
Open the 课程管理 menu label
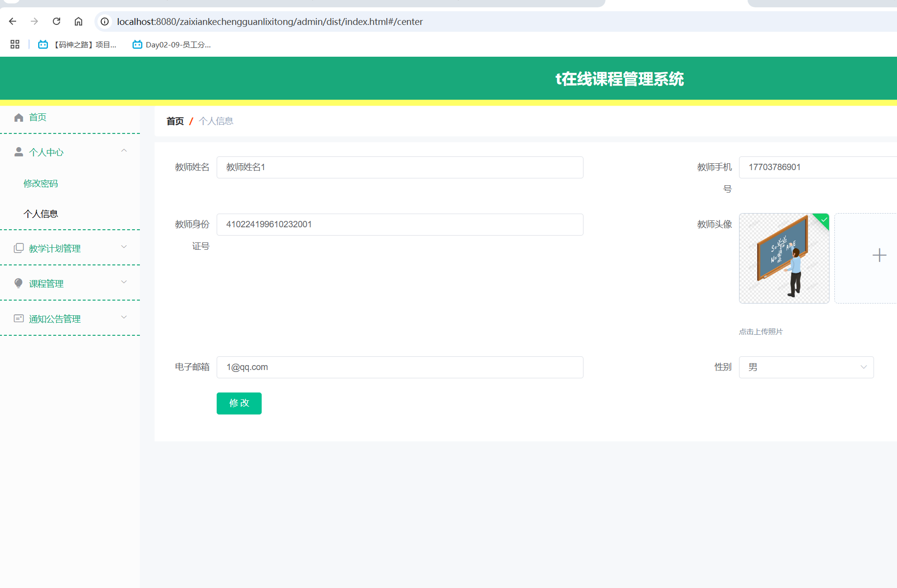tap(46, 284)
